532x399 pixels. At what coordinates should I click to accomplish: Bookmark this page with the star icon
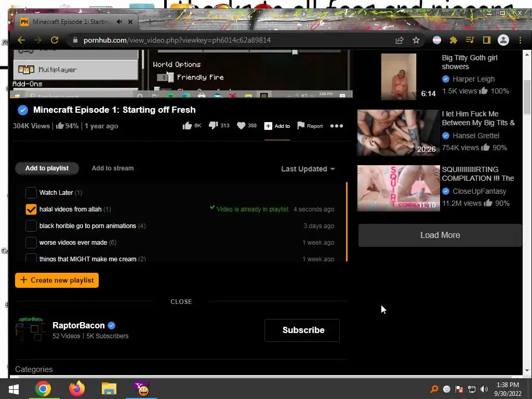[416, 40]
